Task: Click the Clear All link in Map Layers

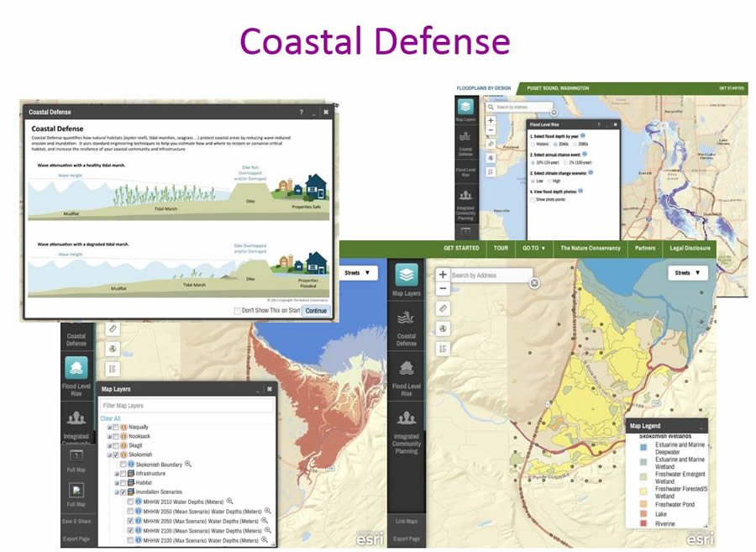Action: (x=111, y=417)
